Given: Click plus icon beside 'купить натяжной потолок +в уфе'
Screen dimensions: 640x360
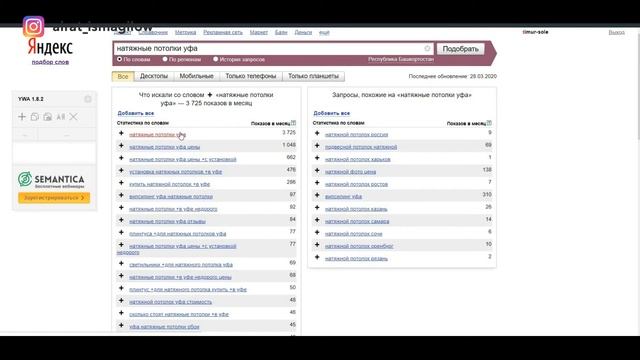Looking at the screenshot, I should [x=121, y=183].
